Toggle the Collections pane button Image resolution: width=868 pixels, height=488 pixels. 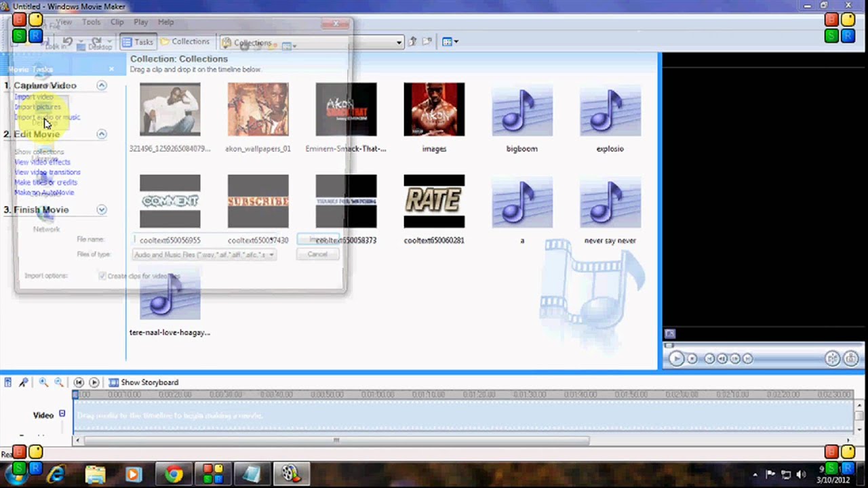[x=185, y=42]
